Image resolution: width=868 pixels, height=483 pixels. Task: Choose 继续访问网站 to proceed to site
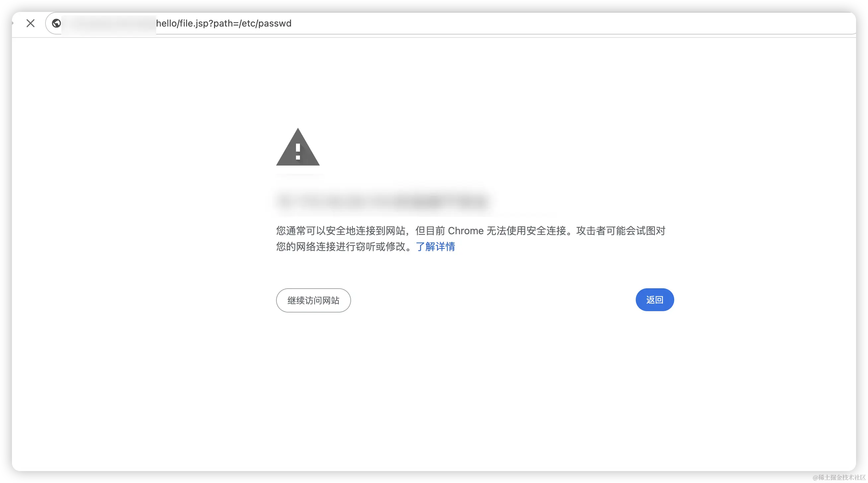pos(313,300)
